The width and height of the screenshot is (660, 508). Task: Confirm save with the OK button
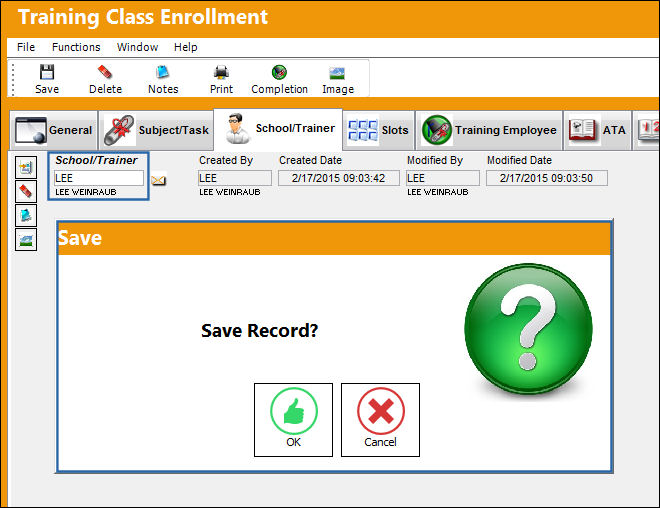pyautogui.click(x=293, y=420)
